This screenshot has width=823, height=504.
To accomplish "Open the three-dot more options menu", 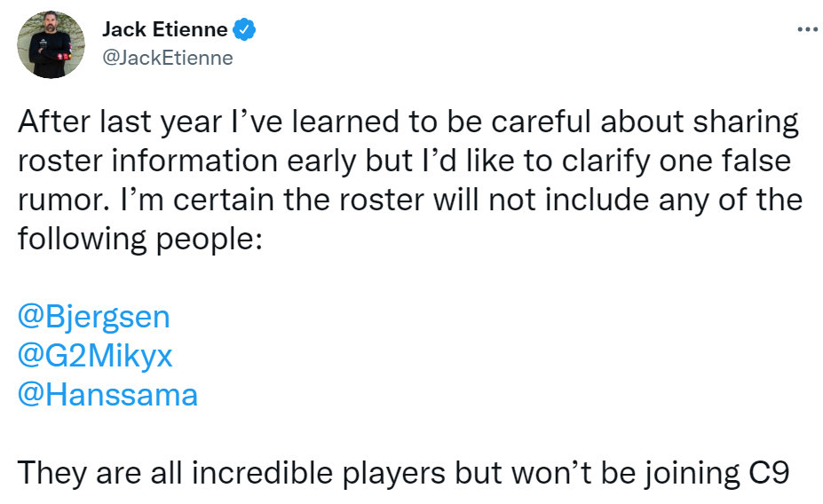I will click(807, 29).
